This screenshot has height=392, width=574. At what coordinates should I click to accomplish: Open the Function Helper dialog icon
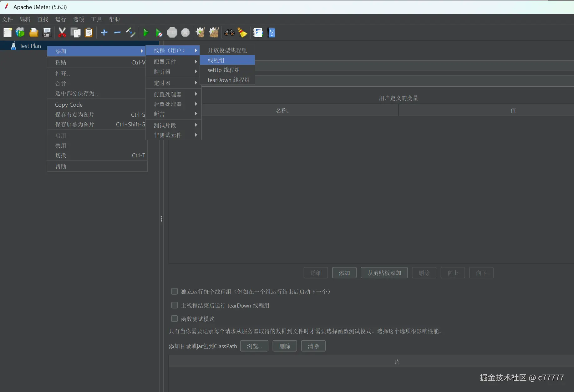coord(258,33)
